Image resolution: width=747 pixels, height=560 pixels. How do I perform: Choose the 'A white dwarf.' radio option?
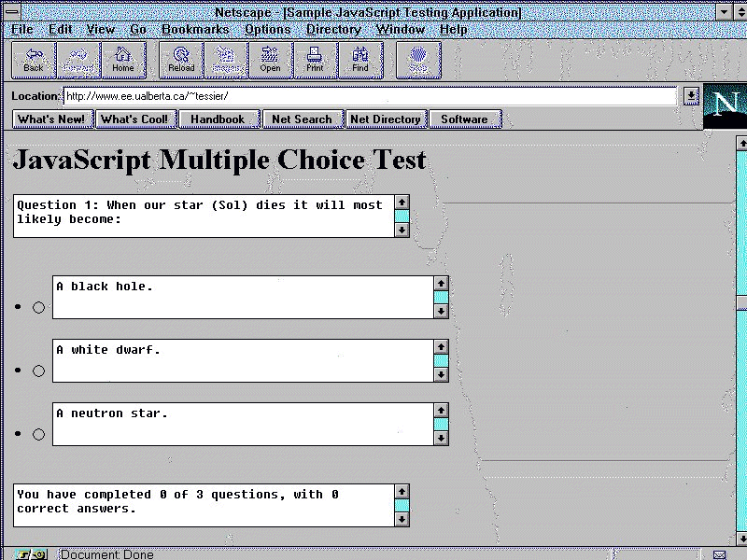pos(38,371)
